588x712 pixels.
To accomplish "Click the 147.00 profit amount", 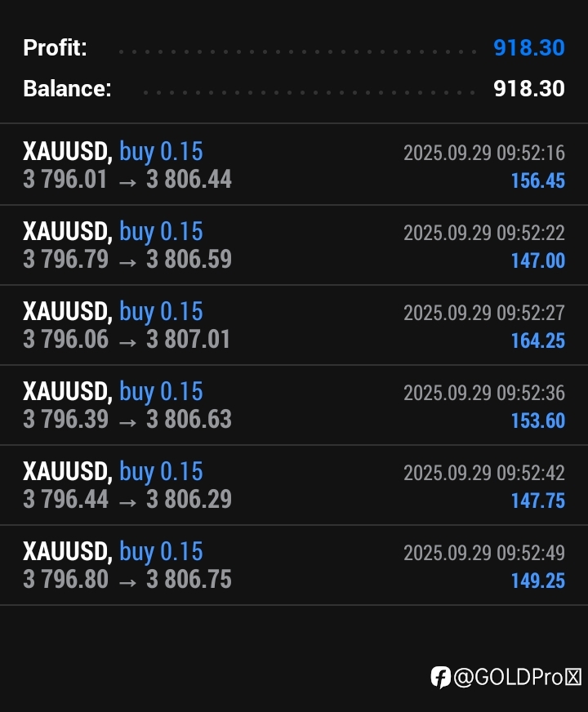I will (x=537, y=260).
